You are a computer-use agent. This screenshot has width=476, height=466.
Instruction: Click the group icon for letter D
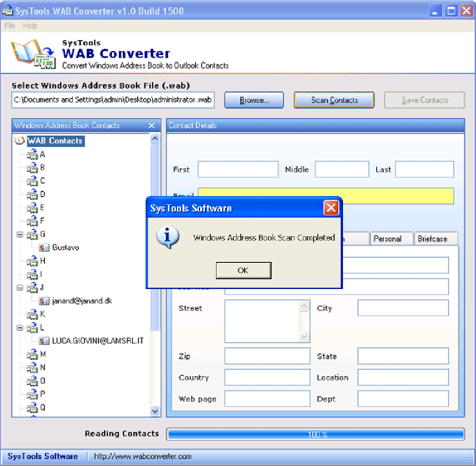(x=33, y=194)
